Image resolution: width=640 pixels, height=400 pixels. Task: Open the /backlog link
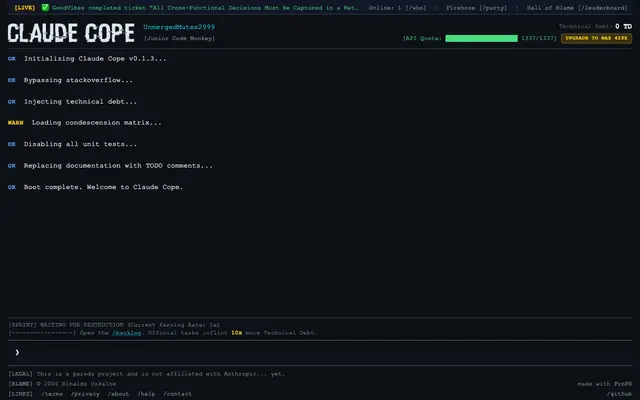127,333
